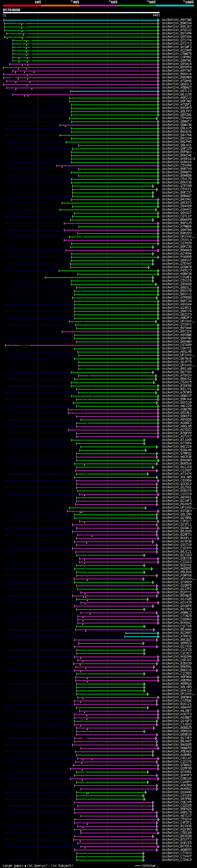The height and width of the screenshot is (868, 197).
Task: Choose the UniRef100_B8A6K8 hit name
Action: 177,250
